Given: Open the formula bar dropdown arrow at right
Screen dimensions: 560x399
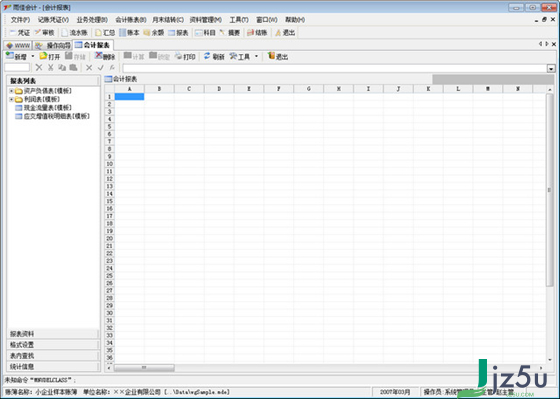Looking at the screenshot, I should tap(551, 68).
